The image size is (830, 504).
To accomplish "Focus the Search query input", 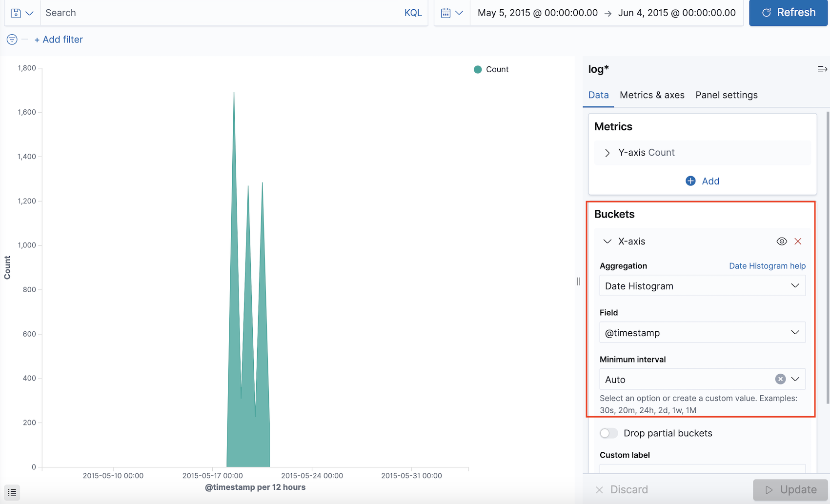I will [220, 13].
